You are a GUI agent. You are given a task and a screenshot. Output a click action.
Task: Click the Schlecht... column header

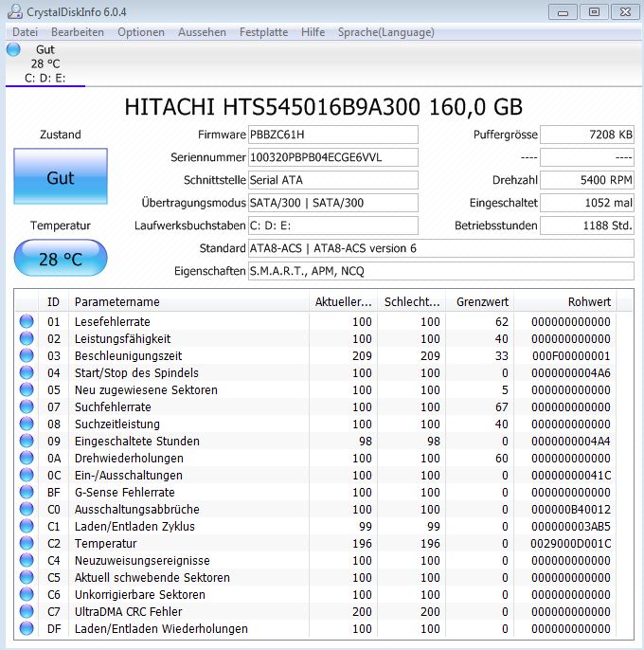click(x=412, y=301)
